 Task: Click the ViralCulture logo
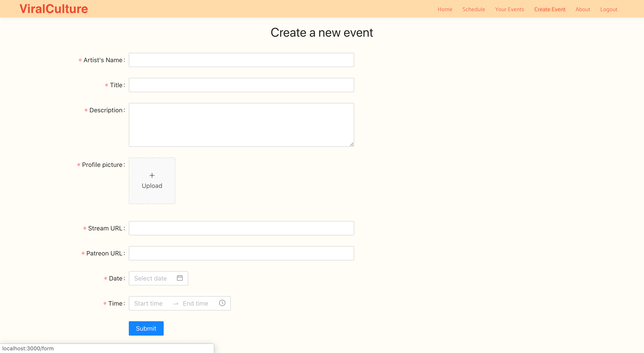pyautogui.click(x=54, y=9)
